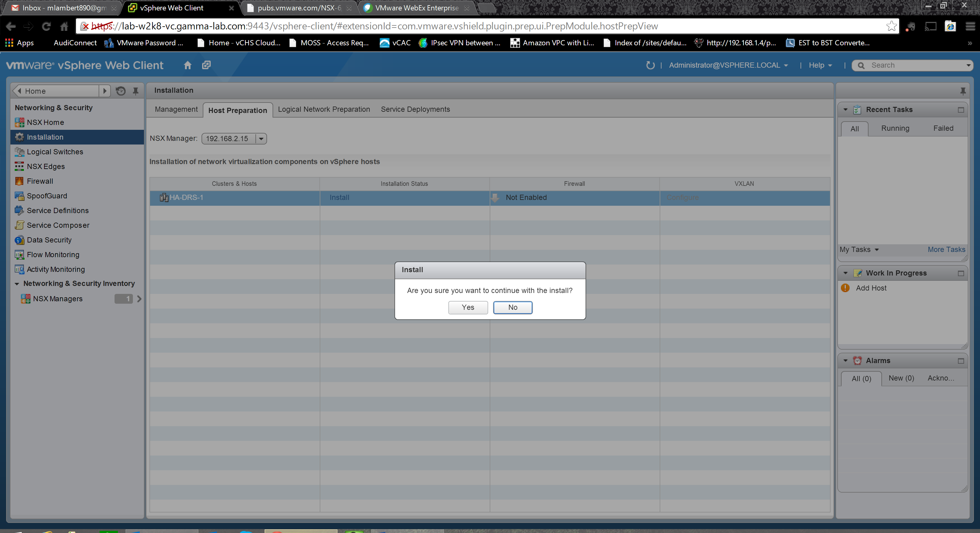Confirm install by clicking Yes

(468, 307)
